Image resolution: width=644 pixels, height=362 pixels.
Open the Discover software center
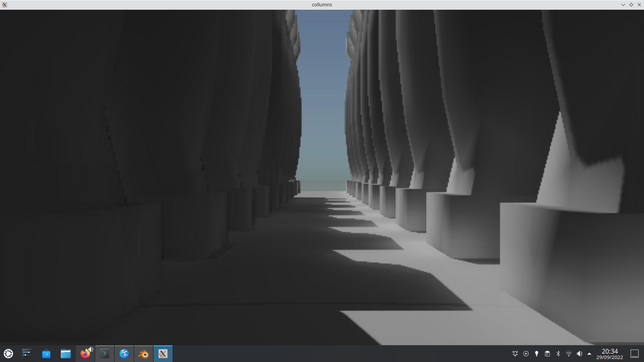tap(46, 354)
